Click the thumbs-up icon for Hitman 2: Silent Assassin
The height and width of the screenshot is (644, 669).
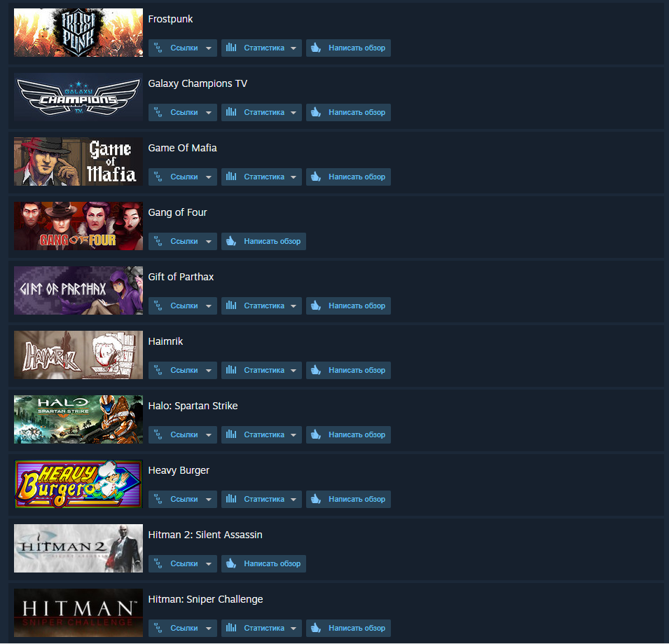(231, 563)
